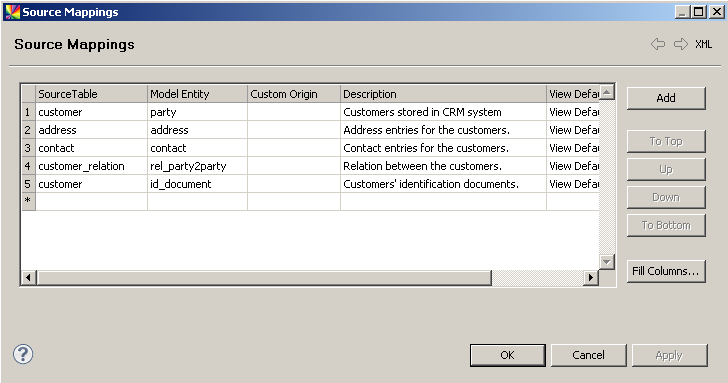The image size is (728, 383).
Task: Click the 'customer' SourceTable cell in row 1
Action: coord(91,112)
